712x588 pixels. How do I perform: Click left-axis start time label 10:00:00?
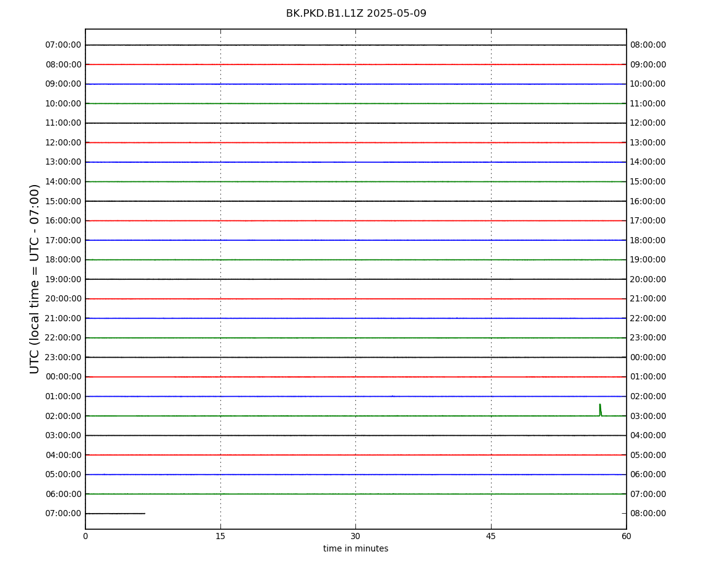coord(64,103)
